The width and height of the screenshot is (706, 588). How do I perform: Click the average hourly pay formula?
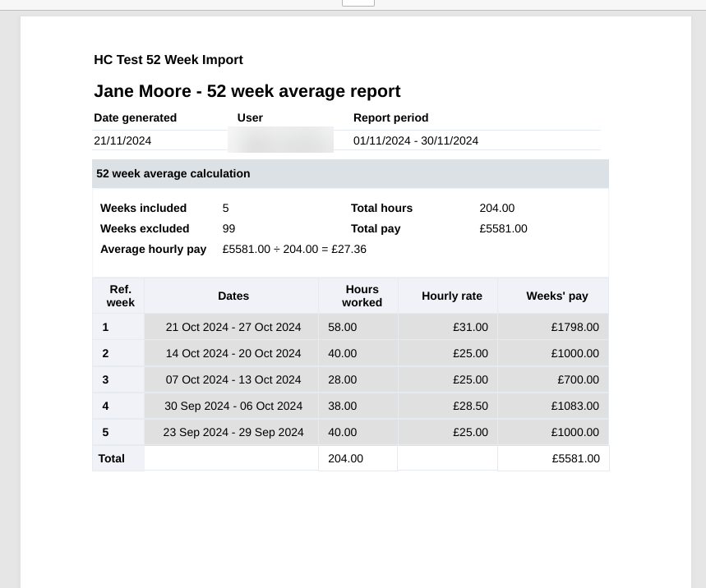click(x=294, y=250)
